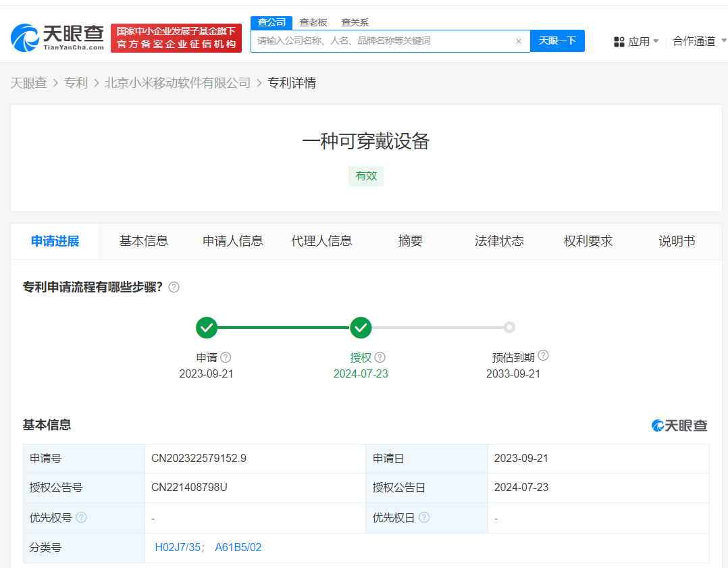Open the 应用 apps grid icon
Image resolution: width=728 pixels, height=568 pixels.
619,41
